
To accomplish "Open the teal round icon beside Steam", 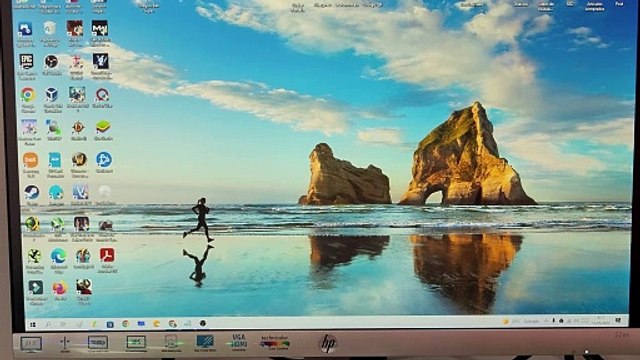I will (56, 192).
